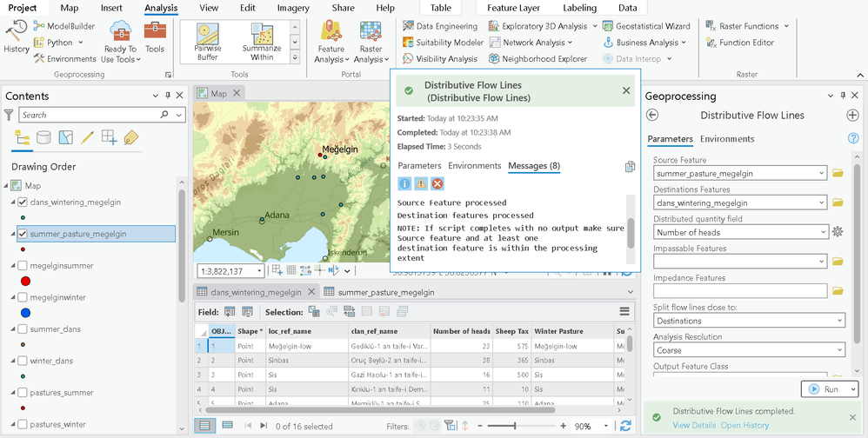Change Split flow lines option
Viewport: 868px width, 438px height.
tap(750, 321)
